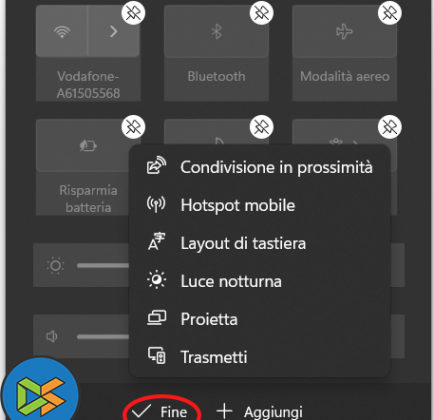This screenshot has height=420, width=434.
Task: Click the brightness slider track
Action: 103,266
